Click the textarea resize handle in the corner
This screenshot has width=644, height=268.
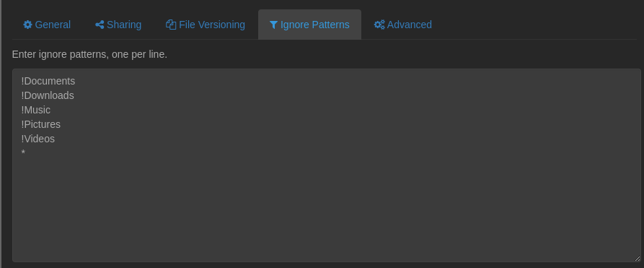(638, 259)
